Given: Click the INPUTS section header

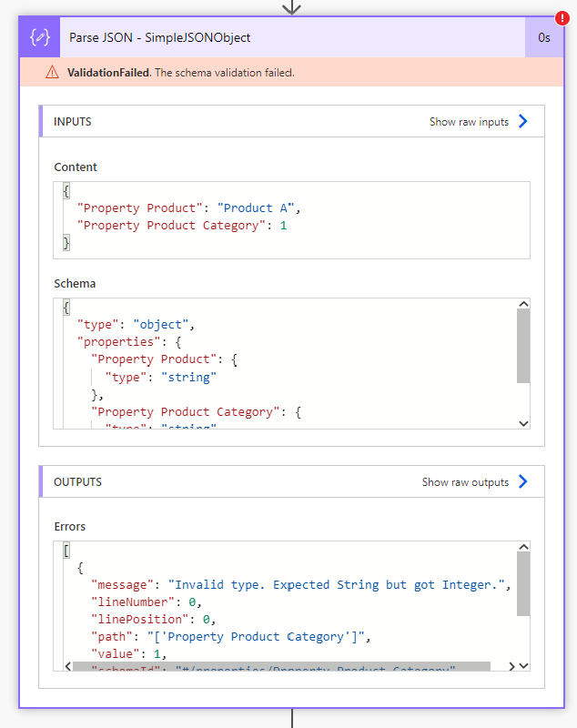Looking at the screenshot, I should tap(73, 121).
